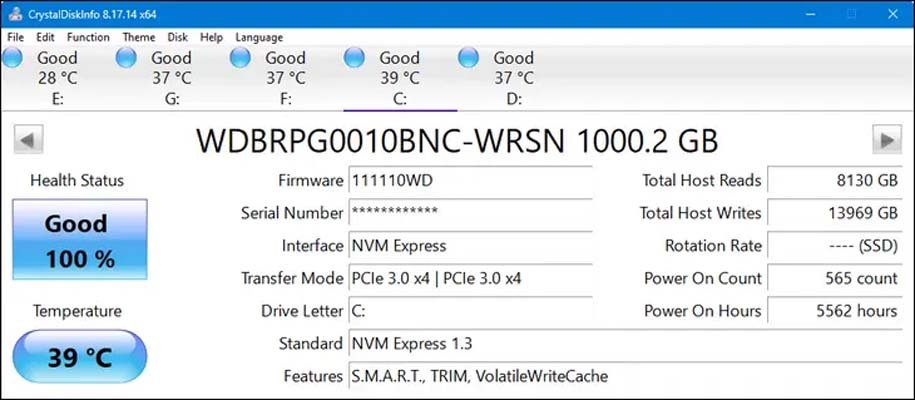
Task: Click Power On Hours value 5562 hours
Action: pyautogui.click(x=834, y=311)
